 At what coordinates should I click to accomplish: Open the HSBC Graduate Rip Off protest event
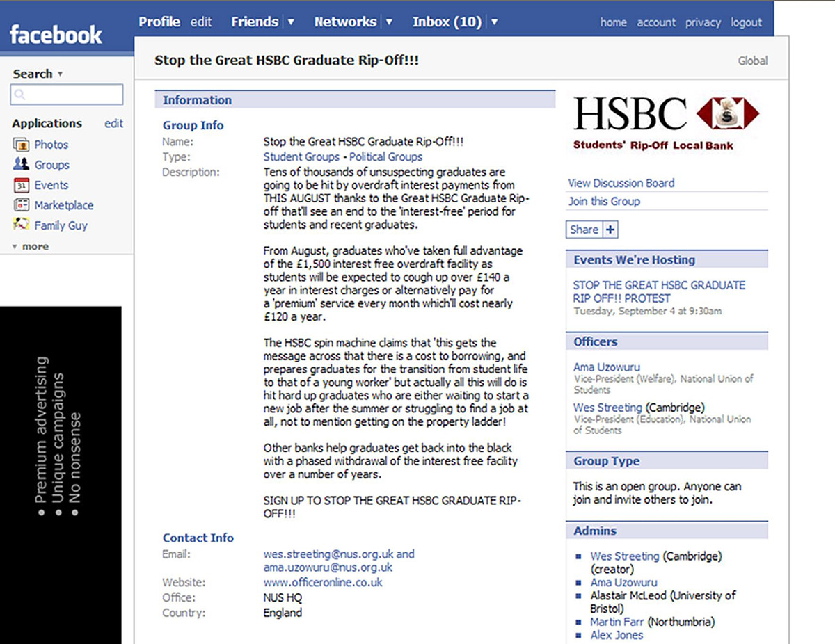coord(659,291)
